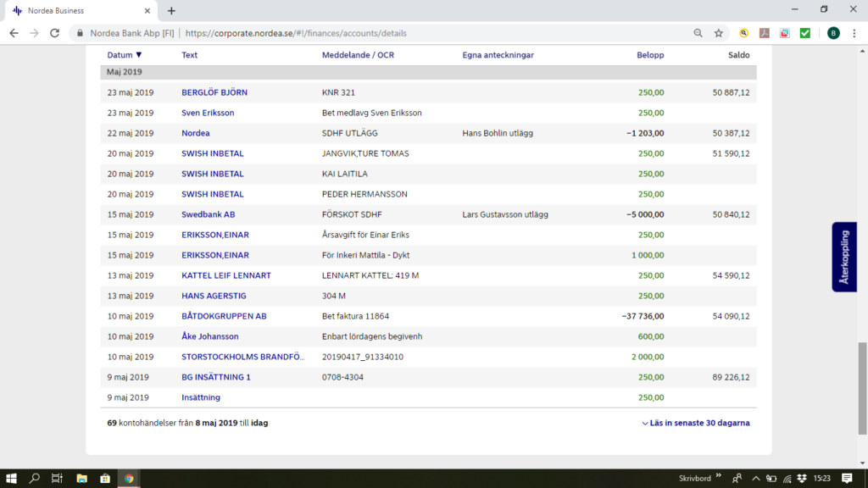Click the padlock site security icon
868x488 pixels.
[81, 33]
